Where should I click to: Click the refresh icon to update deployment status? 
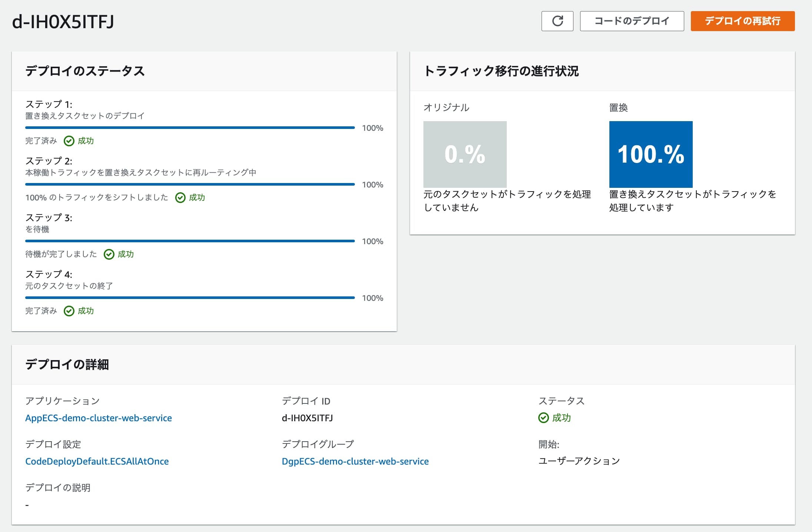[557, 21]
